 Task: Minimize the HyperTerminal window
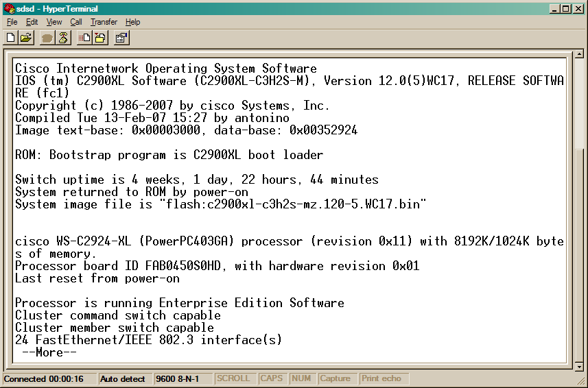(555, 9)
